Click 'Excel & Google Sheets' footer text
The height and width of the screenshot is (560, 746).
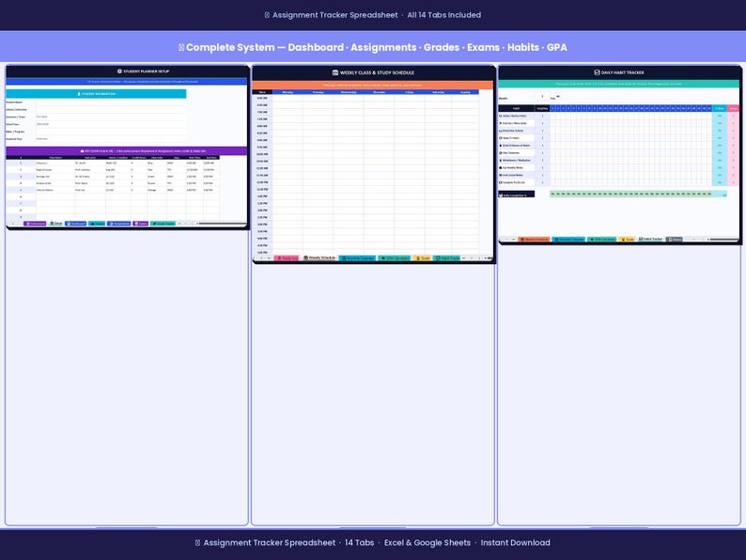coord(427,542)
